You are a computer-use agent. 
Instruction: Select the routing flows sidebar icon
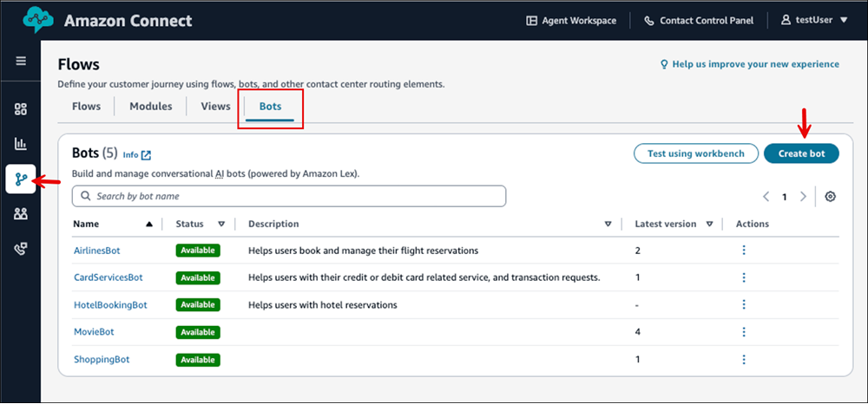click(21, 179)
